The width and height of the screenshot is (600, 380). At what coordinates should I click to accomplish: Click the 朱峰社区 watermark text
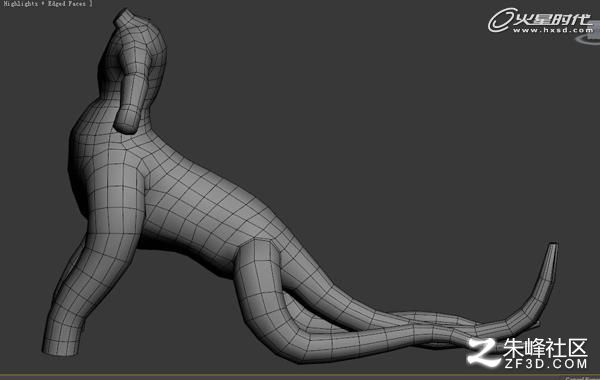pos(545,347)
